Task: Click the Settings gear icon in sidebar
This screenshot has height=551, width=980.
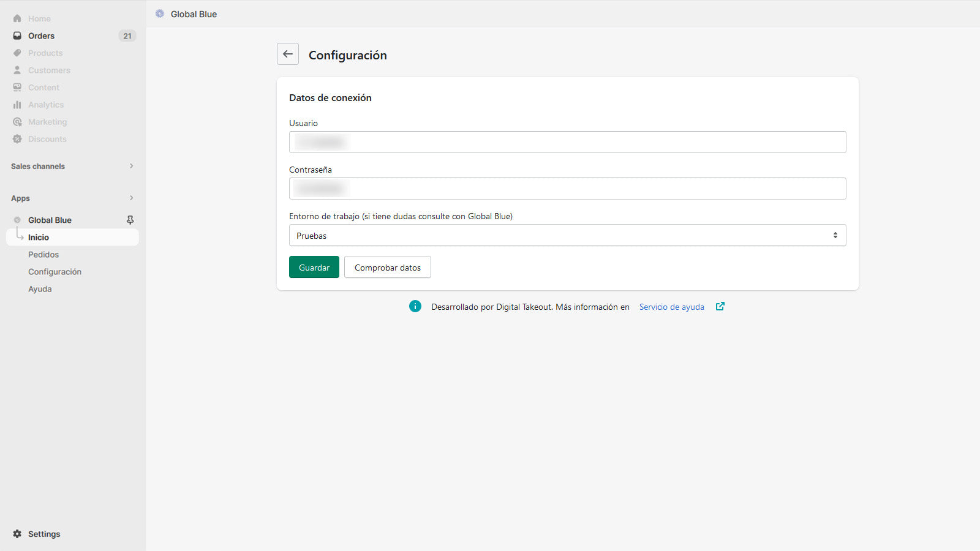Action: (17, 534)
